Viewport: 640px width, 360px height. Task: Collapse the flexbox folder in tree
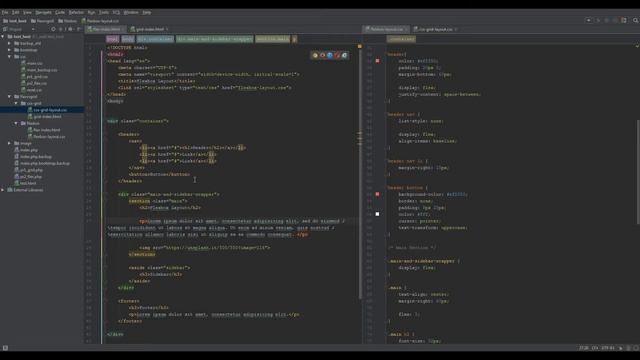[x=16, y=123]
